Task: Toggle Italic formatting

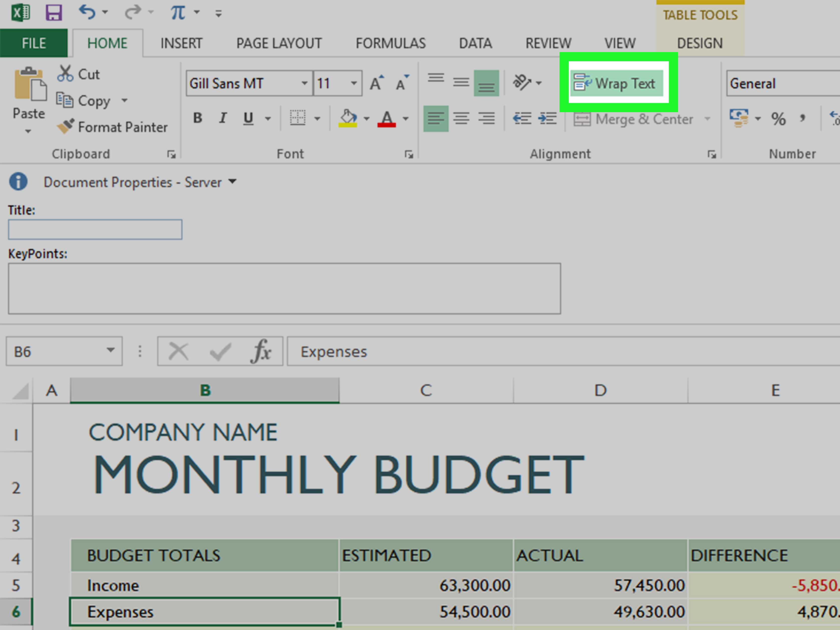Action: [x=223, y=118]
